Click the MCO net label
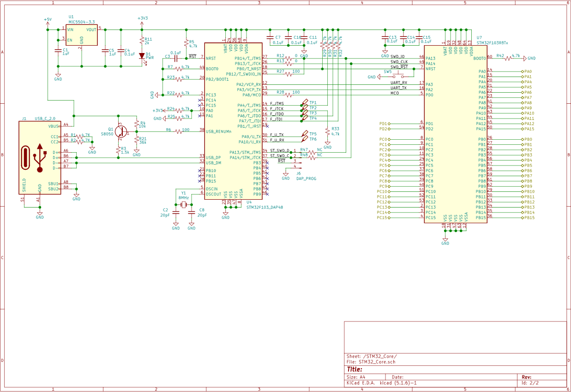This screenshot has height=392, width=571. point(395,93)
